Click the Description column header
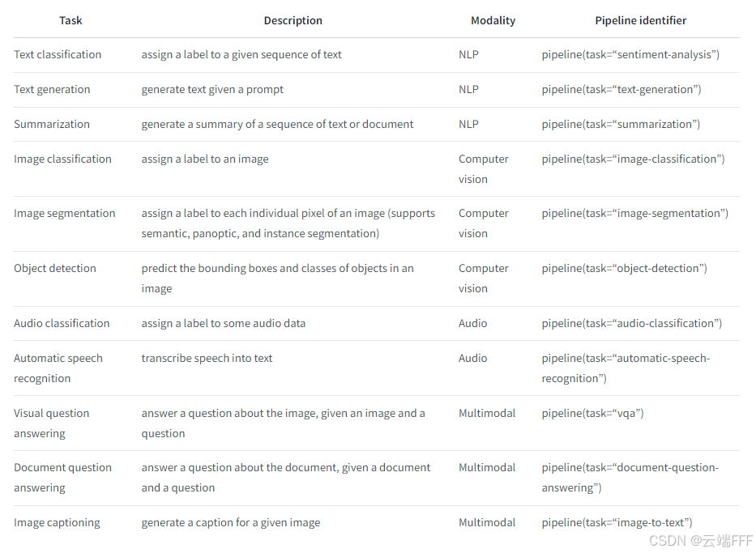This screenshot has height=553, width=756. click(293, 21)
